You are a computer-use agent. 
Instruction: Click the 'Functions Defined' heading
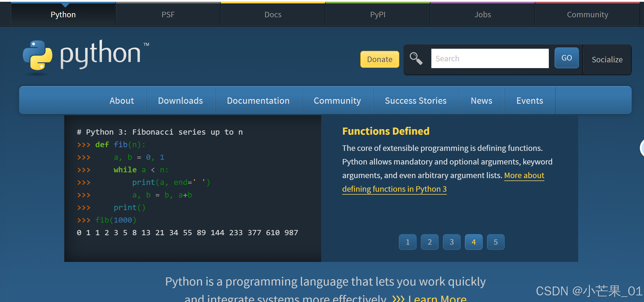pyautogui.click(x=386, y=131)
